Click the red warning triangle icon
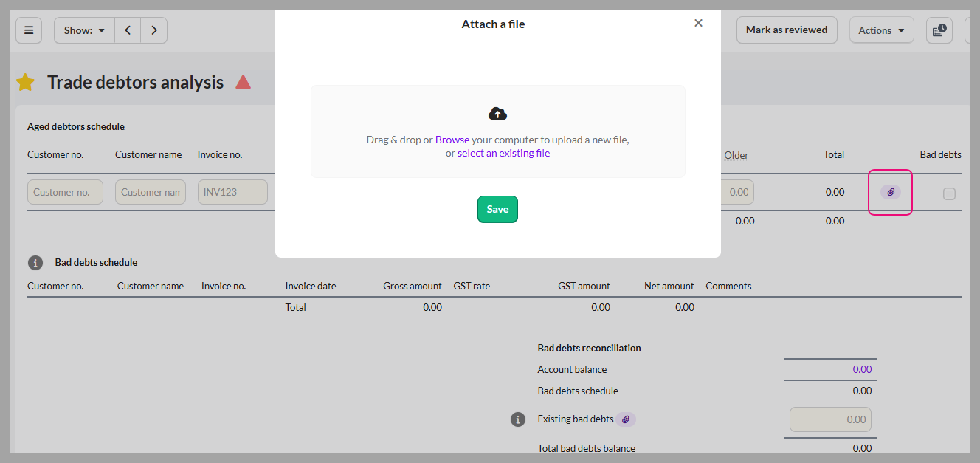980x463 pixels. click(x=243, y=82)
